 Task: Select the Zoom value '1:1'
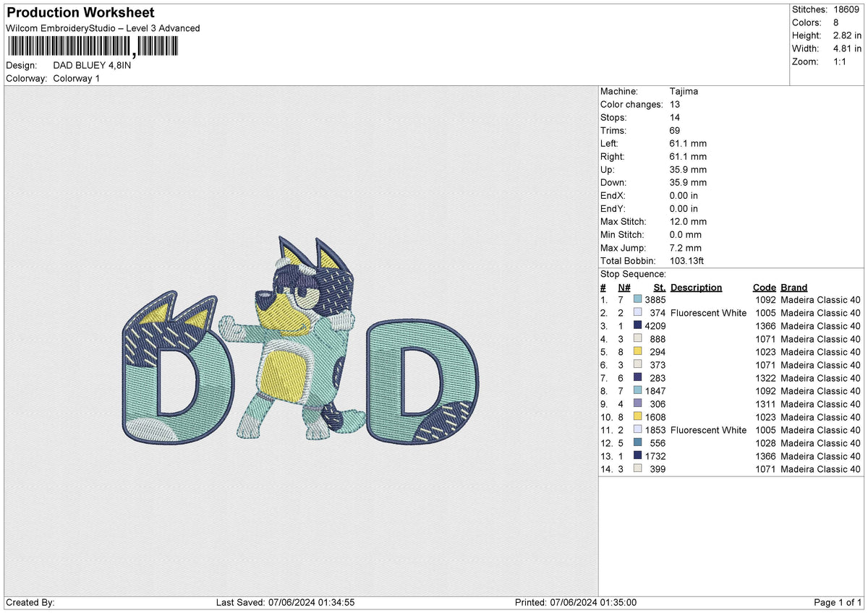[x=840, y=61]
